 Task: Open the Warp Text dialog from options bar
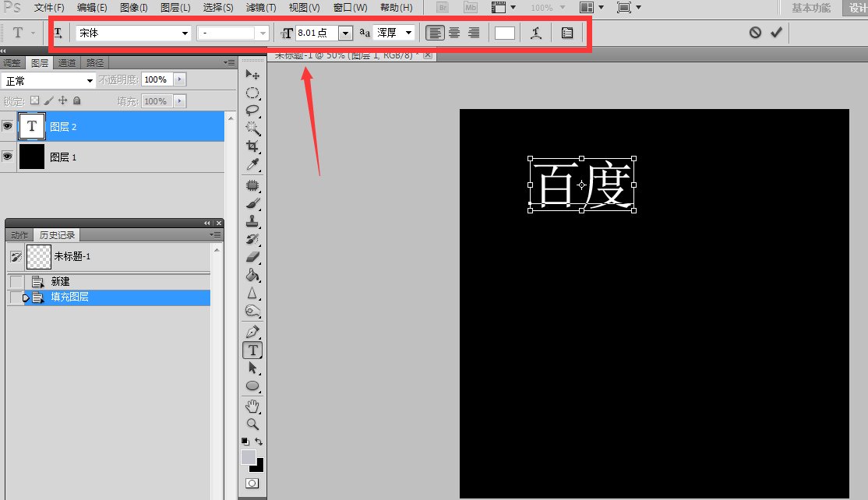537,32
